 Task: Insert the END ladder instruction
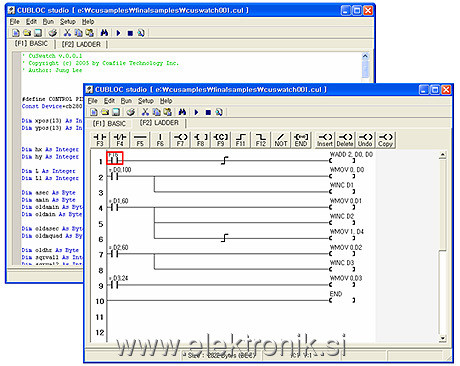[x=301, y=139]
